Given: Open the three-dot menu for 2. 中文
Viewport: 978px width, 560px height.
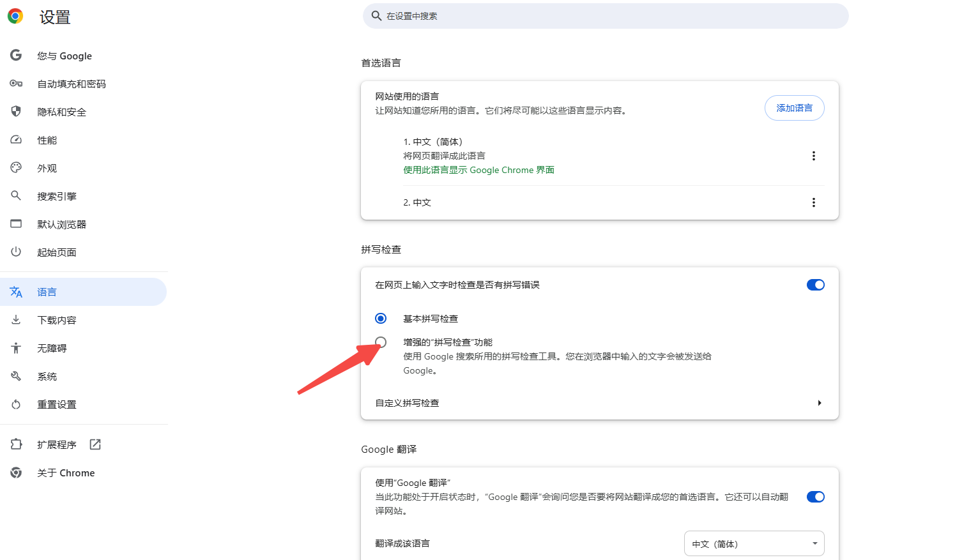Looking at the screenshot, I should click(813, 202).
